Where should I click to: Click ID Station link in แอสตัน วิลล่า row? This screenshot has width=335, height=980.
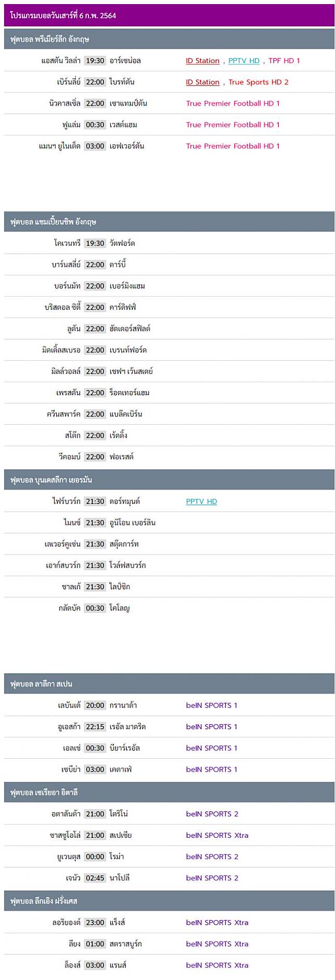[x=202, y=61]
